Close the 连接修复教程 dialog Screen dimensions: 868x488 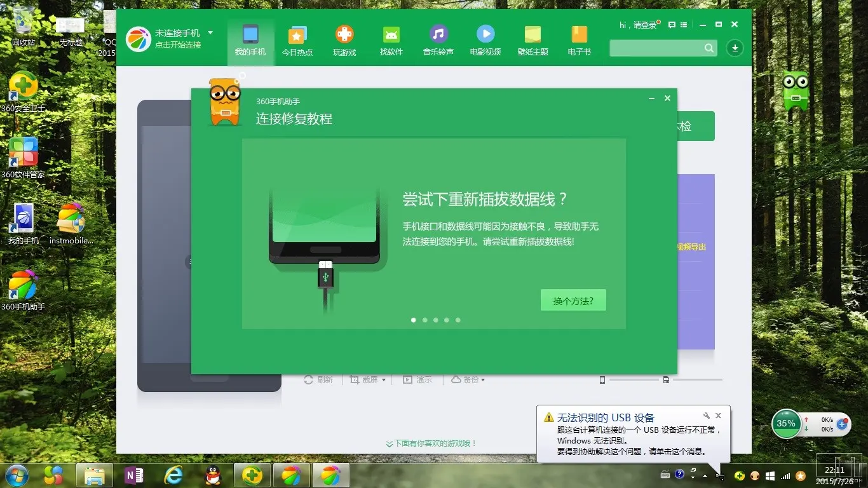[667, 98]
